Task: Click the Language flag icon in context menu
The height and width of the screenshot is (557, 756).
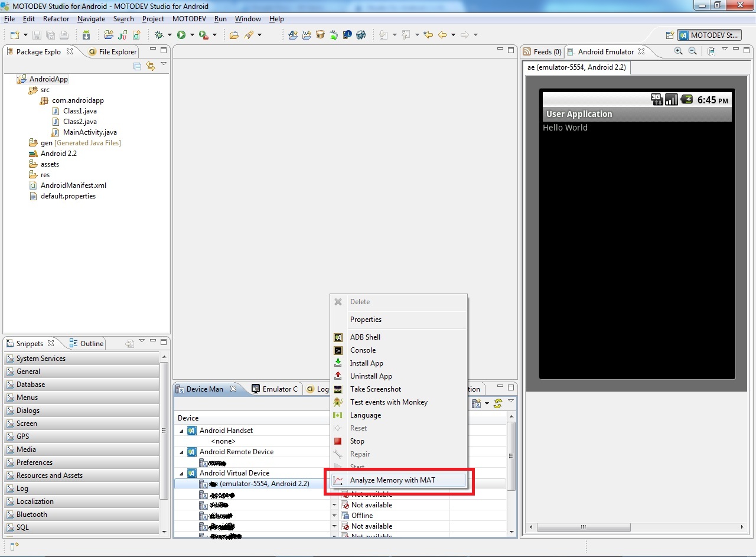Action: (338, 415)
